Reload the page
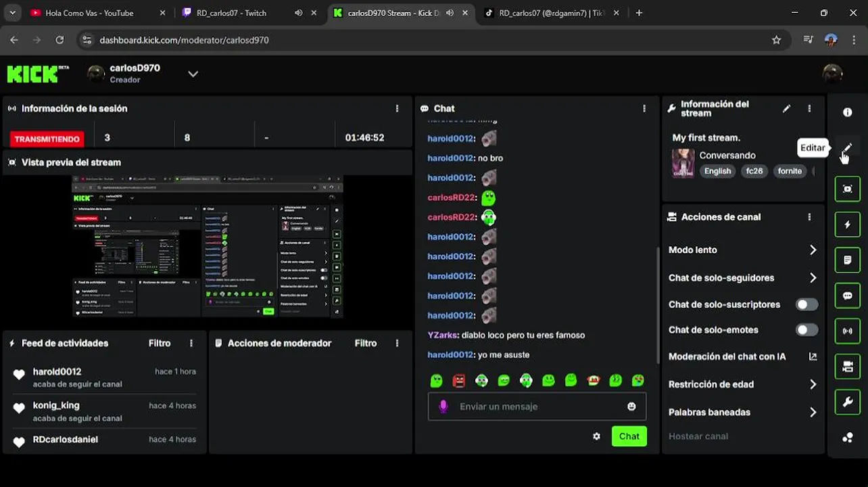 coord(59,40)
